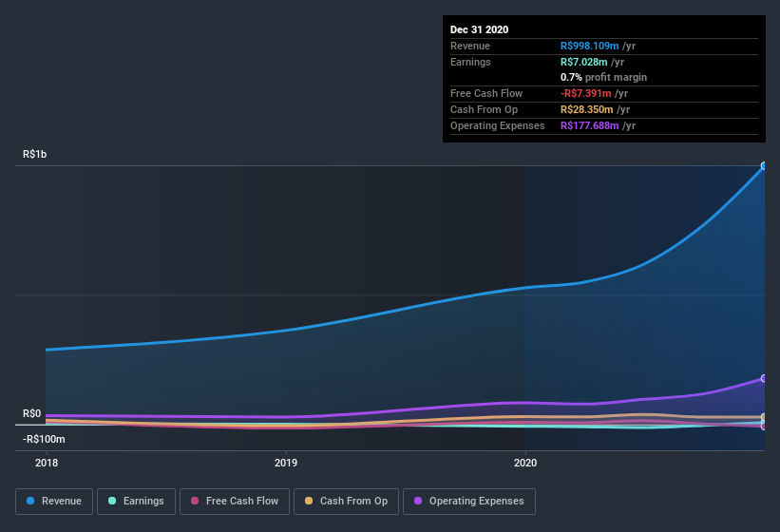Click the R$0 y-axis label
The width and height of the screenshot is (780, 532).
[x=32, y=413]
